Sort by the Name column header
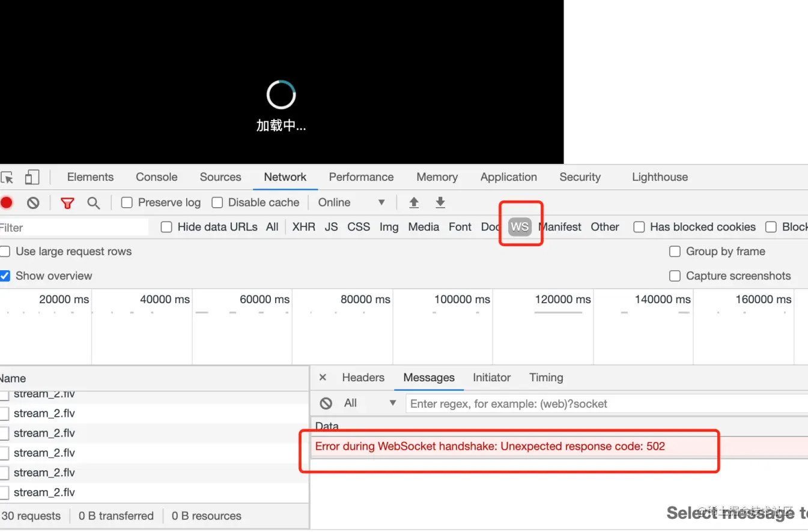The height and width of the screenshot is (532, 808). [x=154, y=378]
